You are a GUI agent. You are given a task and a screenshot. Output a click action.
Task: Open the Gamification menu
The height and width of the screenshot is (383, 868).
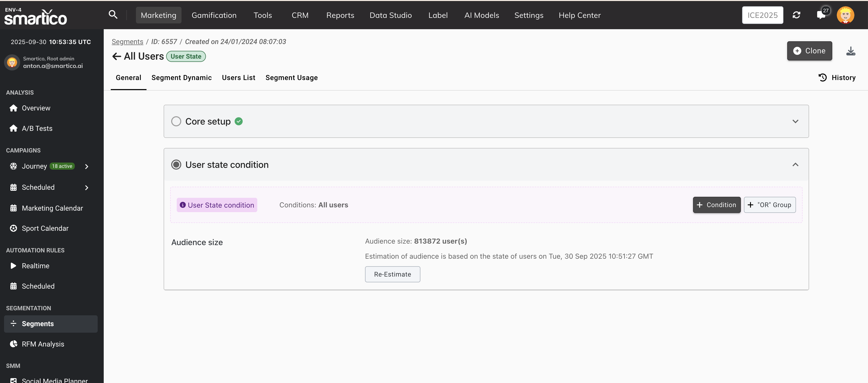coord(214,15)
